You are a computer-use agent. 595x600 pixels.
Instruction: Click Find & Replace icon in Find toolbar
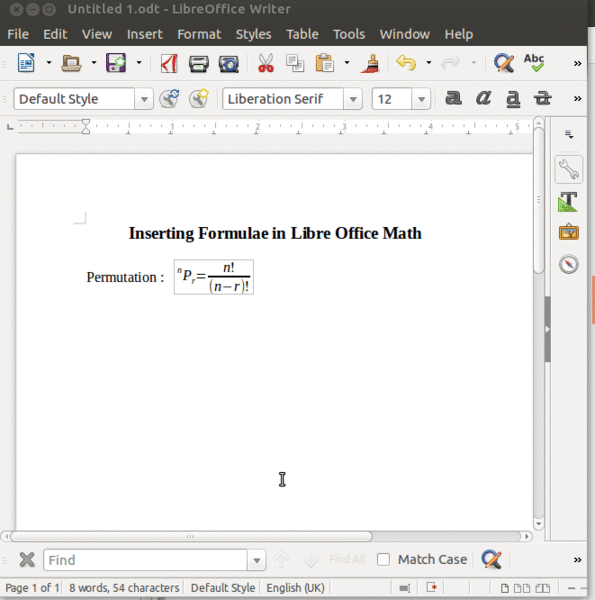tap(491, 559)
